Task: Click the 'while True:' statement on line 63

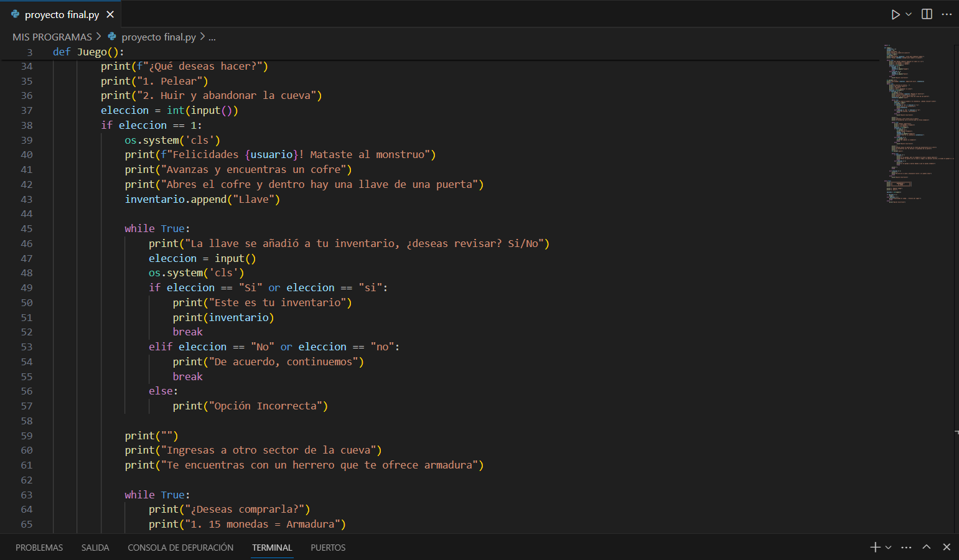Action: click(x=157, y=495)
